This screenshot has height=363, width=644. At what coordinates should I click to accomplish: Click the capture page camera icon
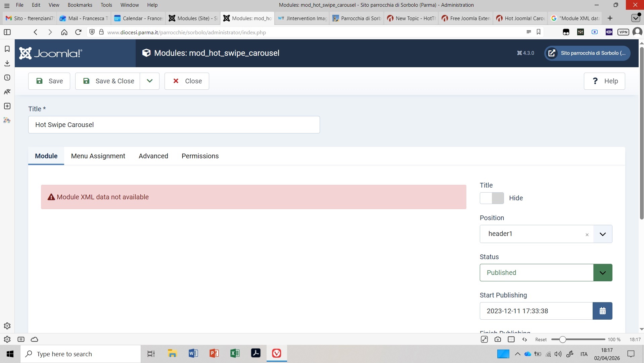point(498,339)
